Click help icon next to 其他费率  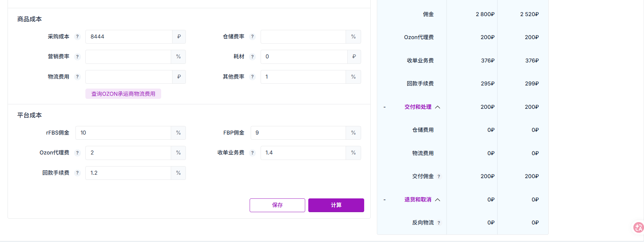[x=252, y=77]
